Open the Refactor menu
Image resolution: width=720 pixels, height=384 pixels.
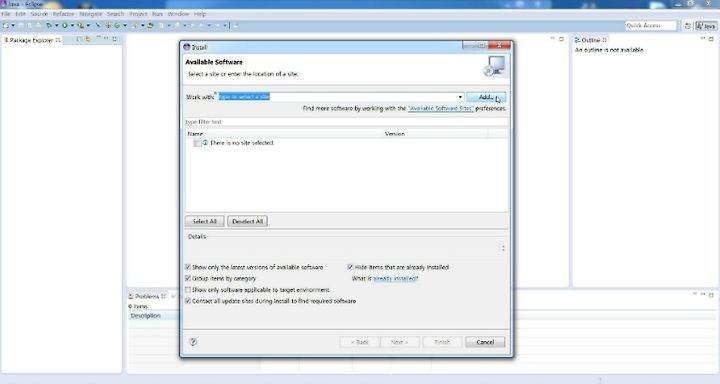tap(63, 14)
